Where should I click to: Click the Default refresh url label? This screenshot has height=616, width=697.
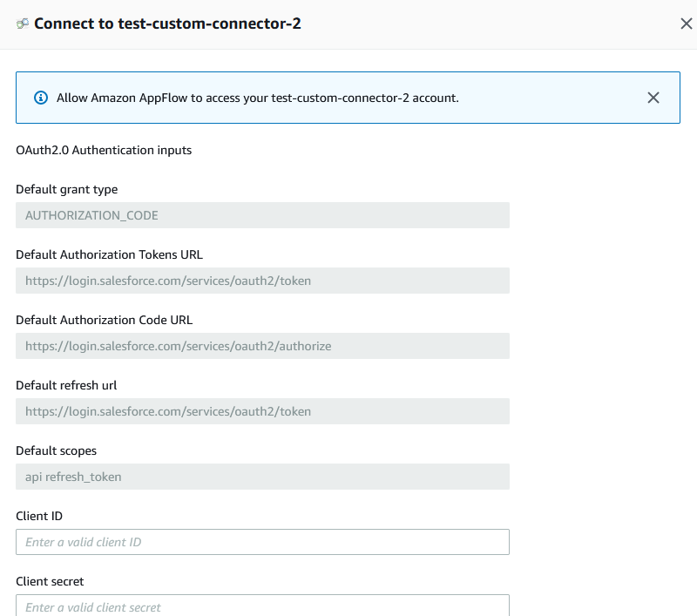click(x=66, y=385)
